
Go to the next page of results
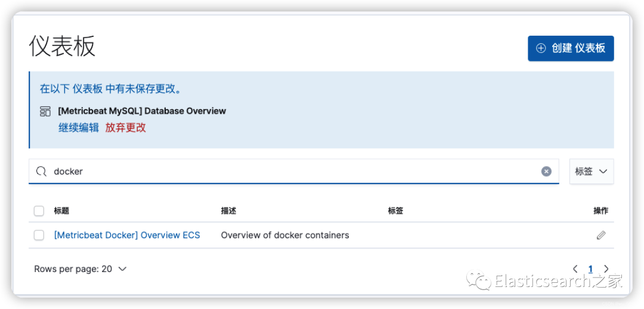coord(606,269)
